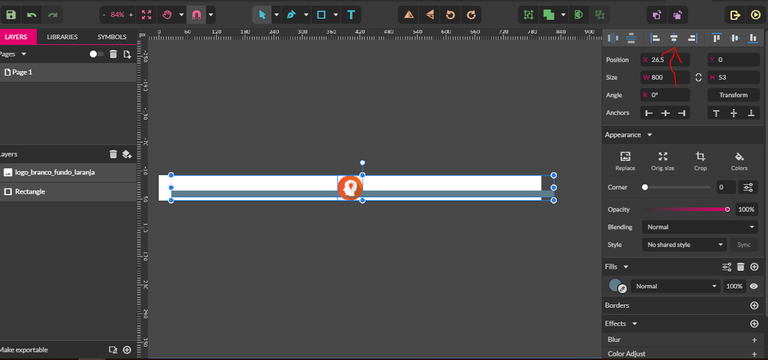This screenshot has width=768, height=360.
Task: Delete the layer with the Layers trash icon
Action: (x=113, y=154)
